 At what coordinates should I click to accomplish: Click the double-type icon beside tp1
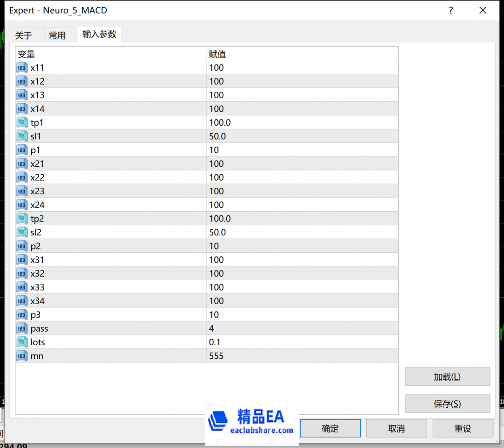click(22, 123)
